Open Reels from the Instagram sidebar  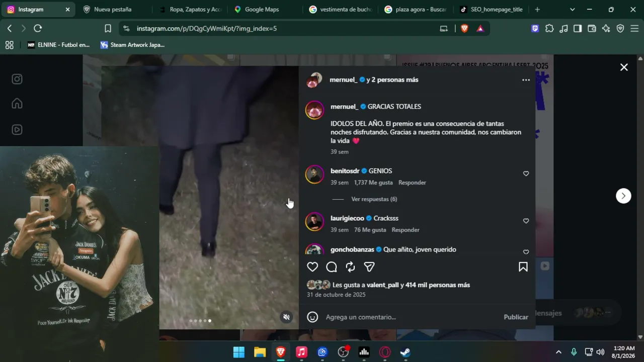[x=17, y=129]
